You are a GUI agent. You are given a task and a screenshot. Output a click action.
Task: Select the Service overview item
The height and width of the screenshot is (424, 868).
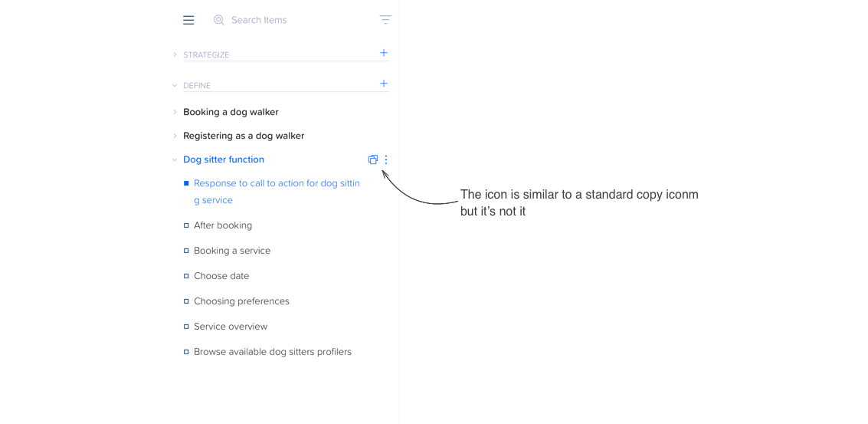pos(231,327)
